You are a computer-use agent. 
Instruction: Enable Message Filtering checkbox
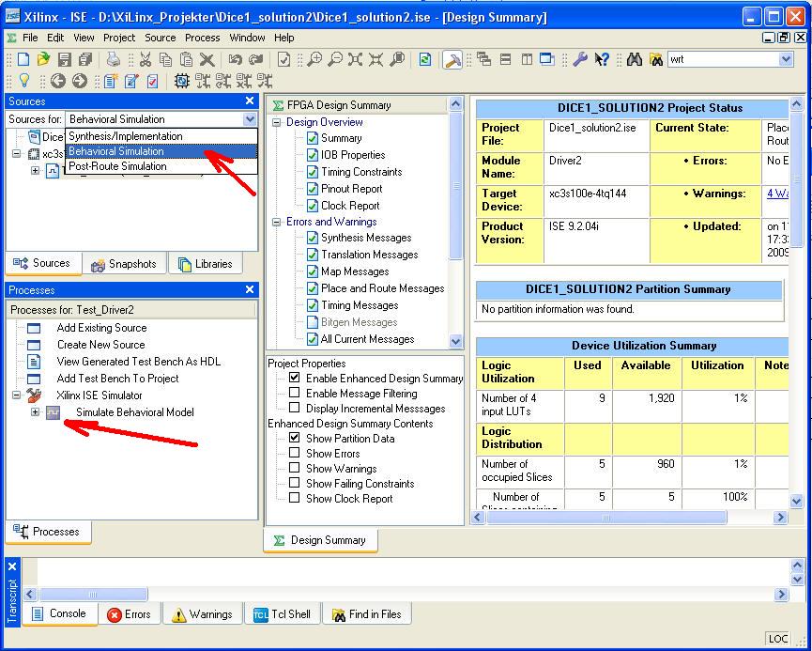click(x=294, y=393)
